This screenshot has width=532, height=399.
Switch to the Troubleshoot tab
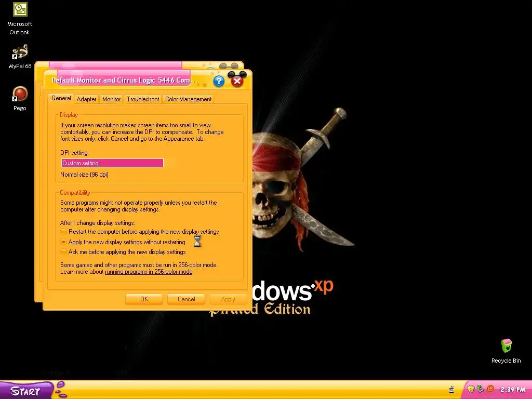pos(143,99)
